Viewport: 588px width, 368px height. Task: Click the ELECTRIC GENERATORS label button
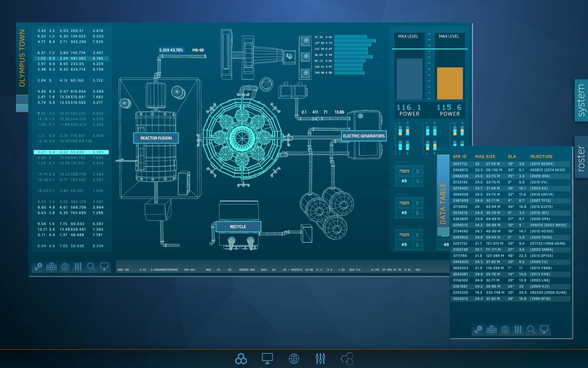tap(363, 136)
